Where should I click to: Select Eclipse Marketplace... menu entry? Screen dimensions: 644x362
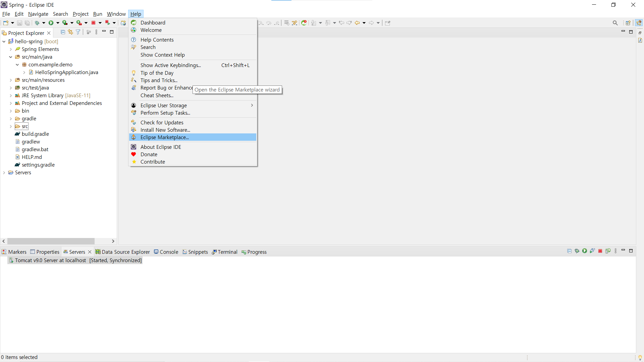[164, 137]
